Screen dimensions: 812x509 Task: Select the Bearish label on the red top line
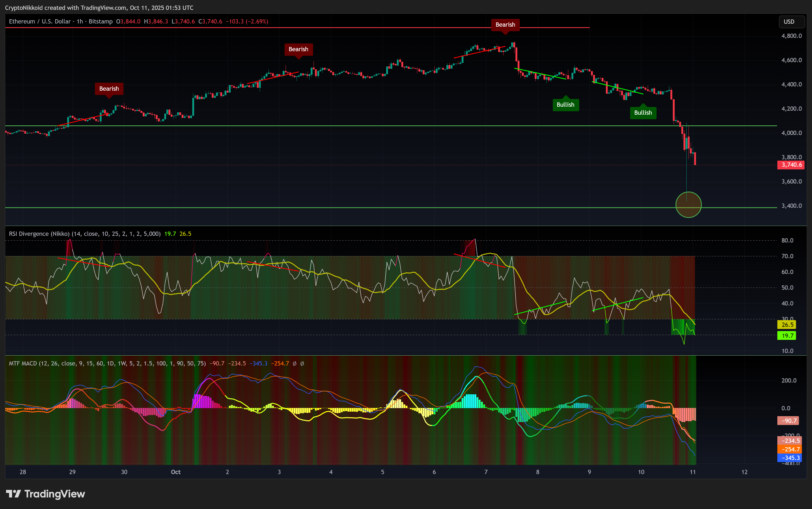coord(505,25)
